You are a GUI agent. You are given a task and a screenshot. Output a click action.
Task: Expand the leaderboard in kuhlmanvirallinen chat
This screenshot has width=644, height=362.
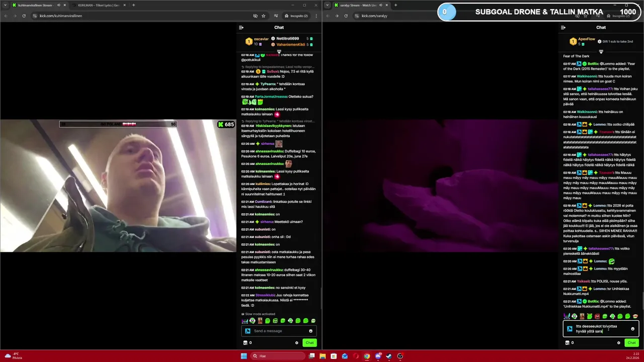coord(279,51)
